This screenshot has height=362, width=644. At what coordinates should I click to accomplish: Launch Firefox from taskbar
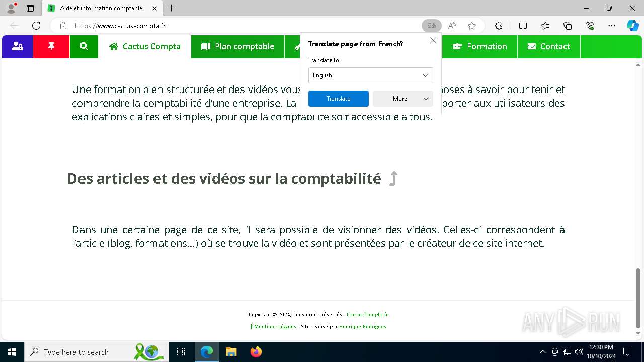pyautogui.click(x=256, y=352)
